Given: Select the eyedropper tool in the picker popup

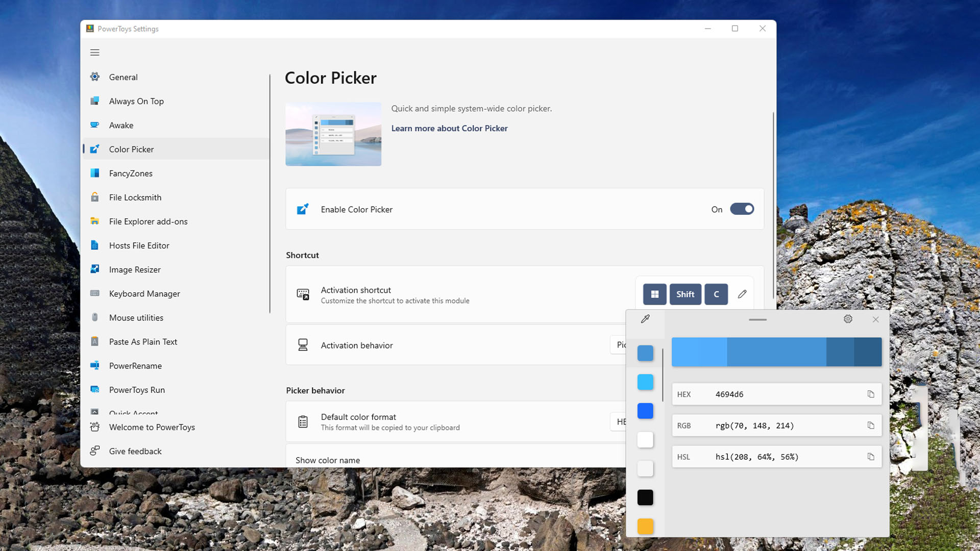Looking at the screenshot, I should (x=645, y=319).
